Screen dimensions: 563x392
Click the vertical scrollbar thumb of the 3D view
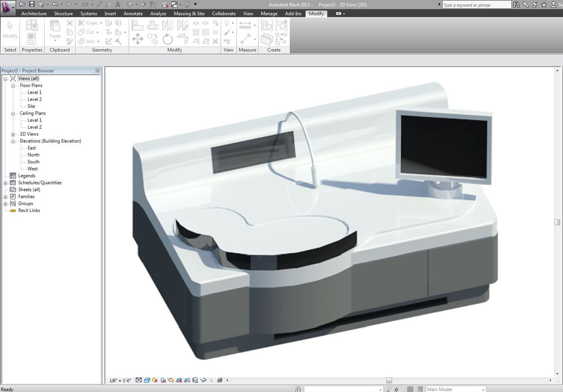pos(557,222)
